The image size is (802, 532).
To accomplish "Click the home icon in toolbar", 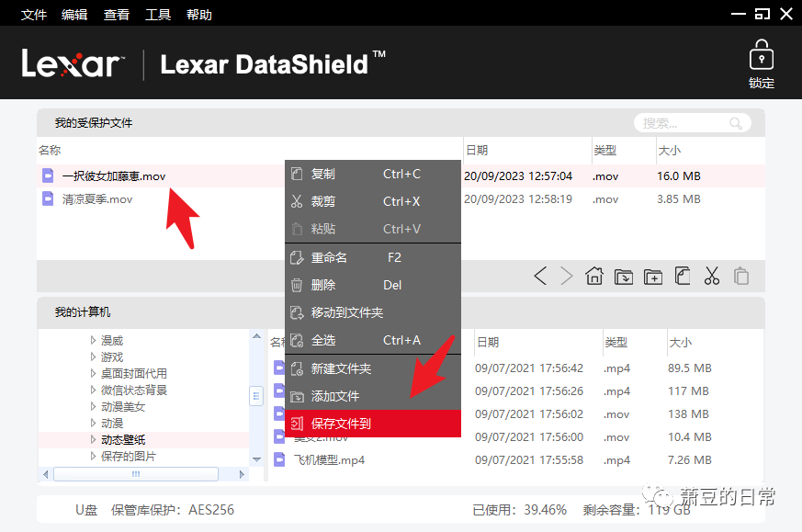I will click(x=594, y=276).
